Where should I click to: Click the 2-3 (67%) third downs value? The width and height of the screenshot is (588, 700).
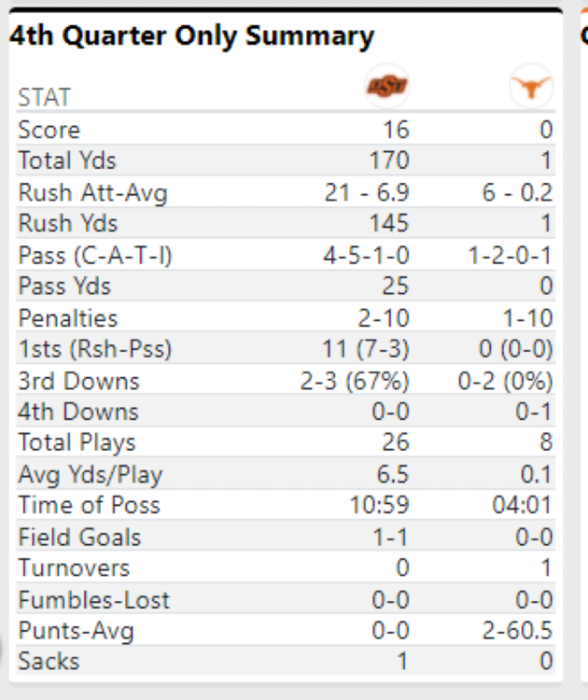[355, 381]
